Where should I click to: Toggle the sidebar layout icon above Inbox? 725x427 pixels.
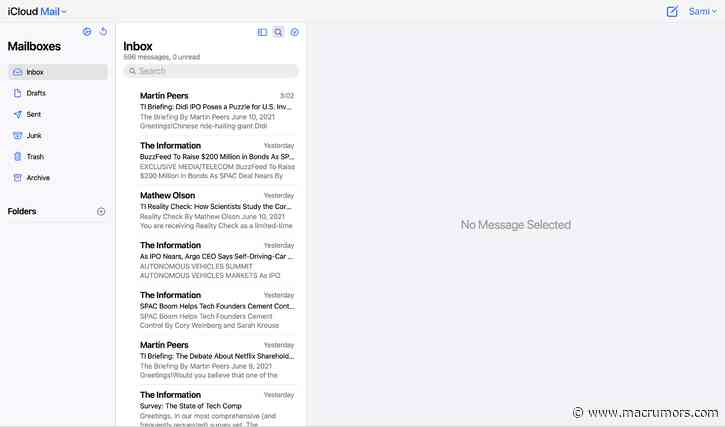click(x=262, y=32)
